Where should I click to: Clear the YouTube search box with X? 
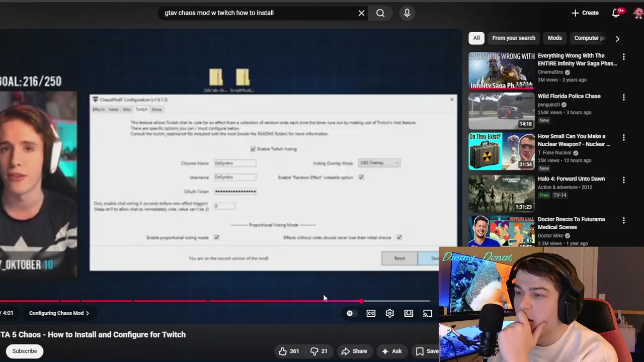pyautogui.click(x=361, y=13)
